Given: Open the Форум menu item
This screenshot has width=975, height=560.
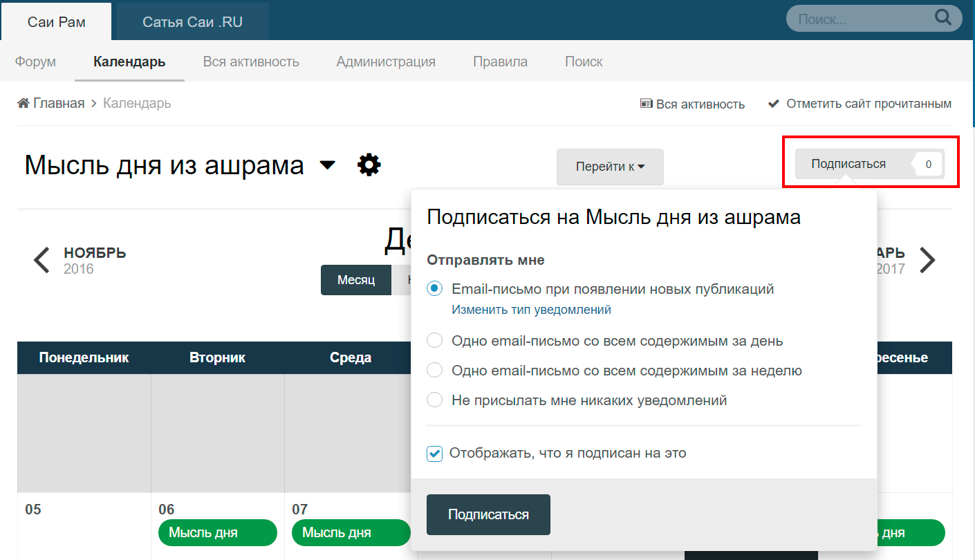Looking at the screenshot, I should [x=35, y=62].
